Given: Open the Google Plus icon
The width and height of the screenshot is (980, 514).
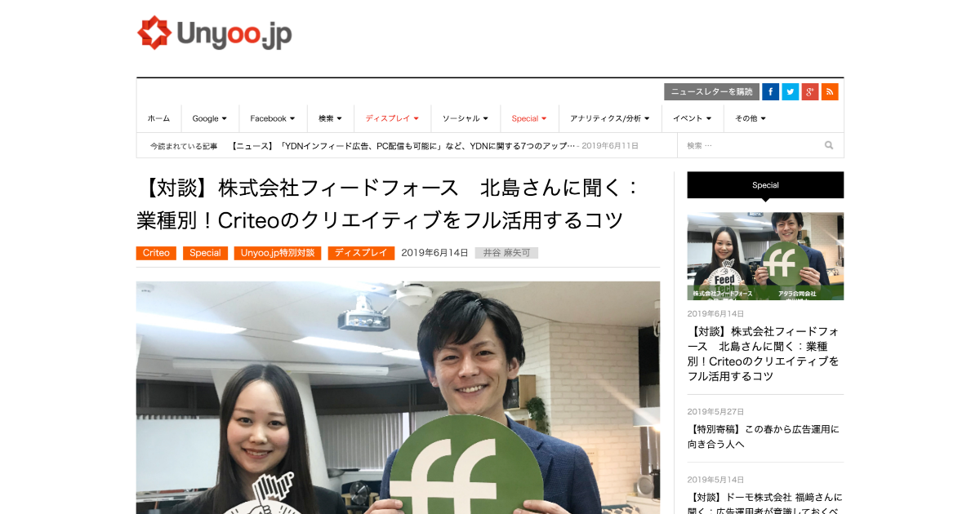Looking at the screenshot, I should pos(810,92).
